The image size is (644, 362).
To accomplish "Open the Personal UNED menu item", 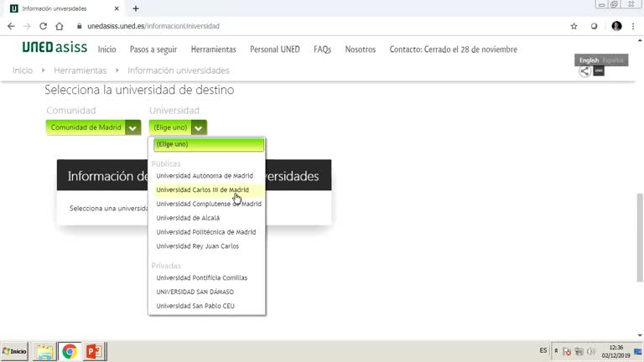I will tap(275, 49).
